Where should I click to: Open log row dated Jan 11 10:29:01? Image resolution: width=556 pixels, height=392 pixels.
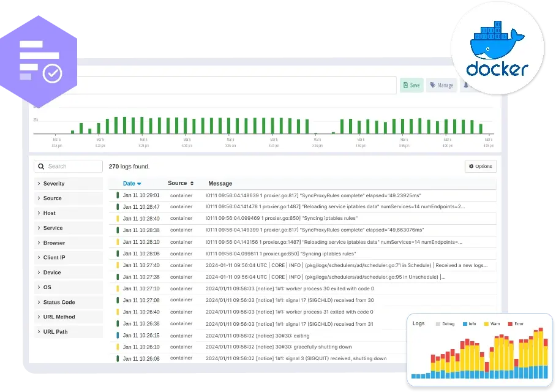302,195
